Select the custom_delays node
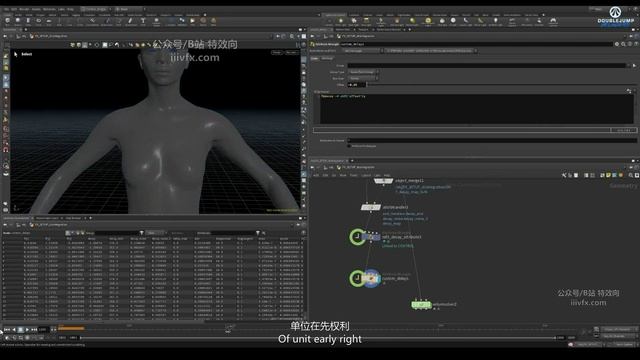This screenshot has width=640, height=360. click(x=371, y=278)
